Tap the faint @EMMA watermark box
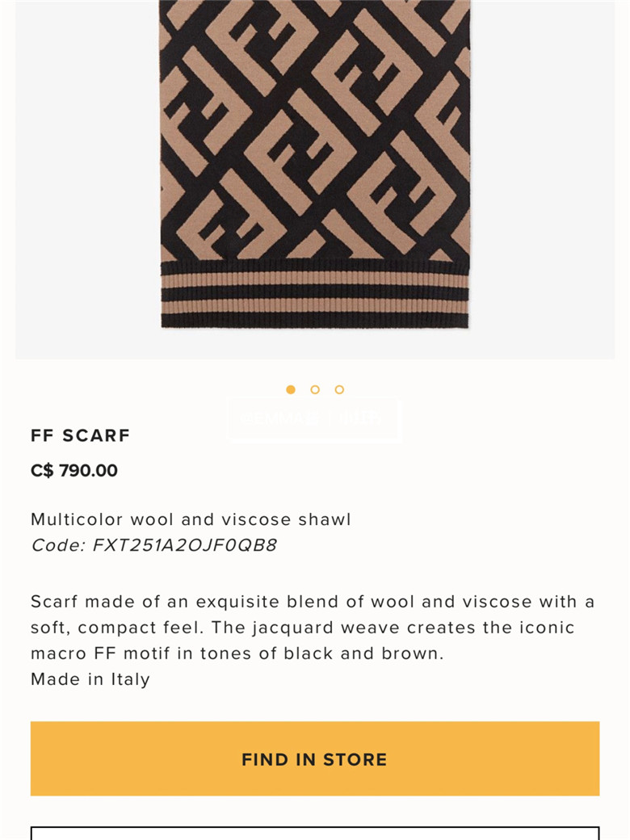Screen dimensions: 630x840 pyautogui.click(x=314, y=419)
